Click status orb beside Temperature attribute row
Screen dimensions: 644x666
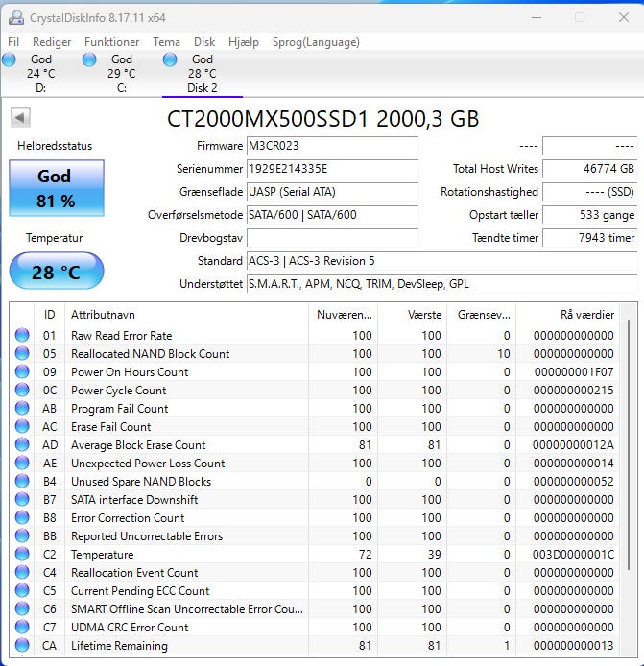pos(22,555)
